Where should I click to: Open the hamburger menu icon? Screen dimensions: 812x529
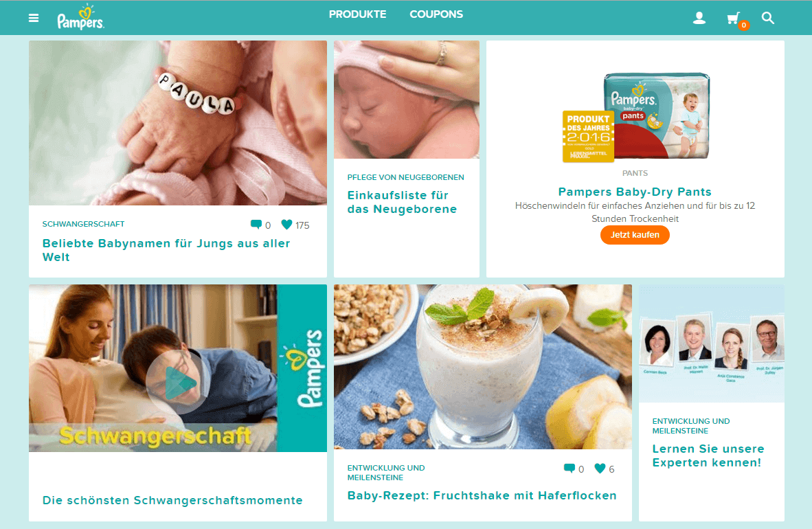click(x=34, y=18)
